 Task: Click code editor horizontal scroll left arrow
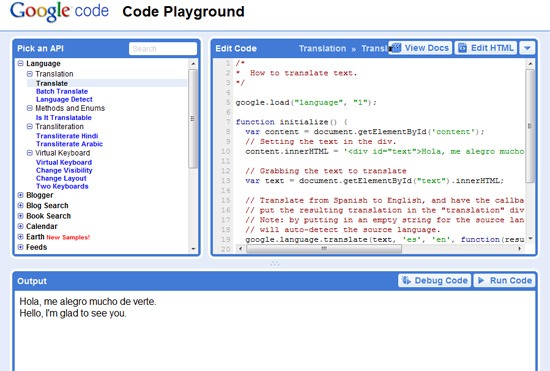coord(240,249)
